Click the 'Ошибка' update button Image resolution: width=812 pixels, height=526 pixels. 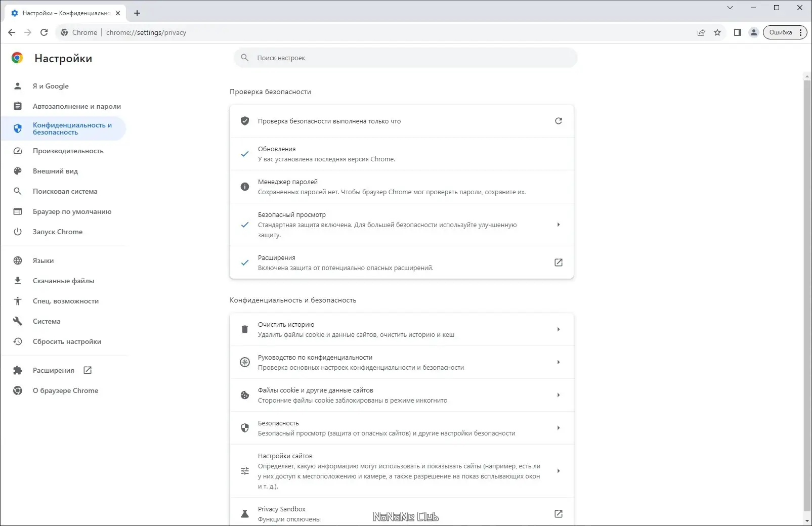tap(781, 32)
